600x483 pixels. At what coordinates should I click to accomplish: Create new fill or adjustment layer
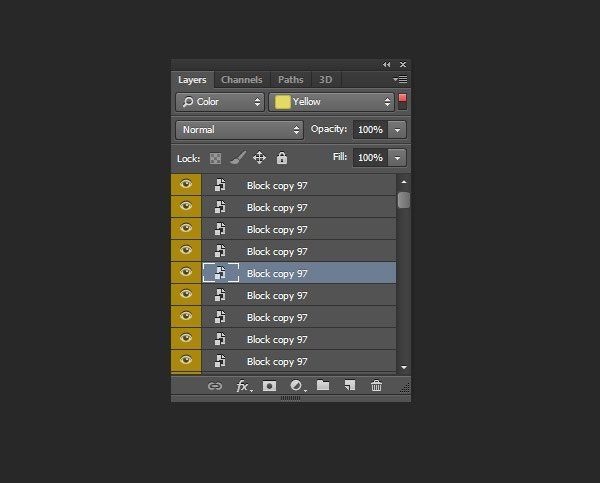297,386
